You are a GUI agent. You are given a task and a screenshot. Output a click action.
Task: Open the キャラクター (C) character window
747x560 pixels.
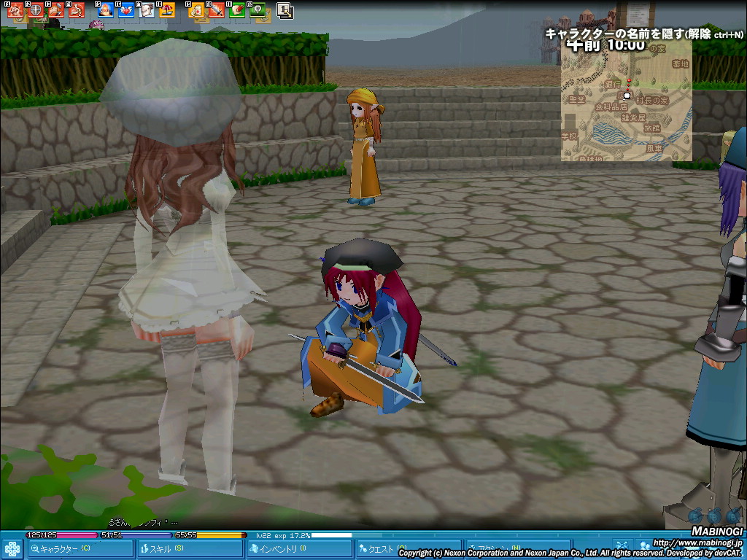click(80, 549)
